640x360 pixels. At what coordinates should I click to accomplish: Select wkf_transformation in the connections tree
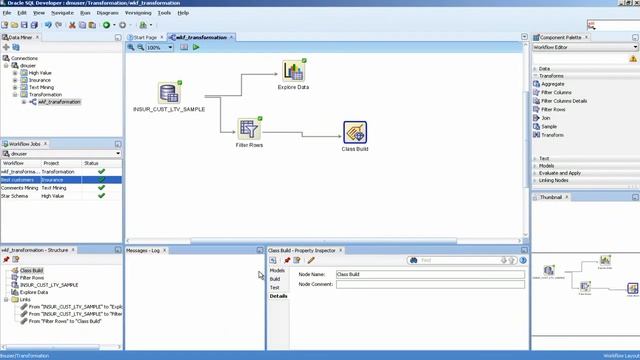click(59, 102)
